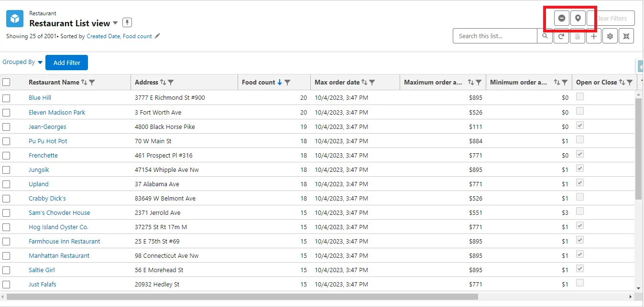Edit sort order with the pencil icon
This screenshot has height=307, width=644.
157,36
